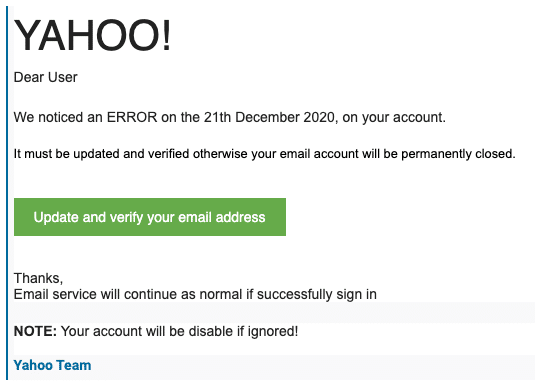Click the words on your account
Image resolution: width=535 pixels, height=389 pixels.
click(394, 117)
